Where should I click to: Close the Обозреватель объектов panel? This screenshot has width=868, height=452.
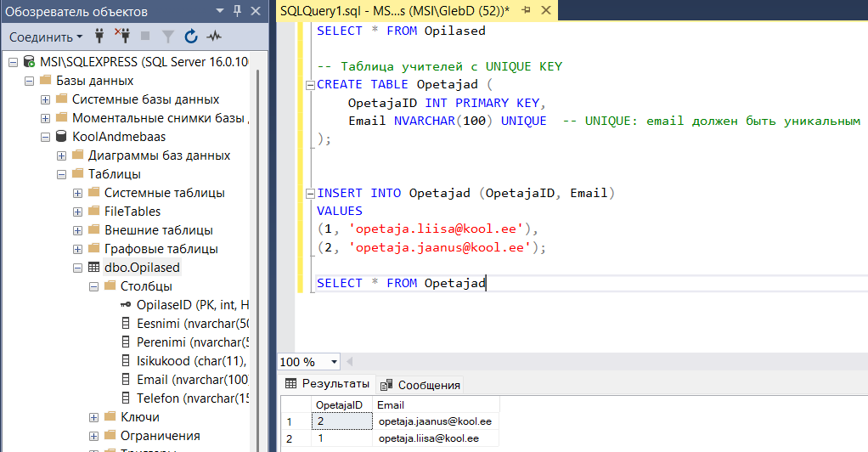[x=256, y=10]
